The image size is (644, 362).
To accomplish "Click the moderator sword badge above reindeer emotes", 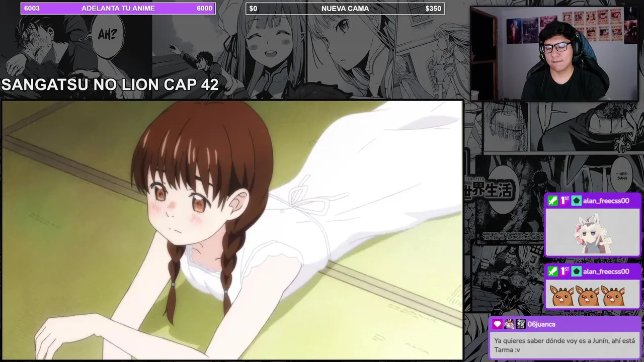I will 553,271.
